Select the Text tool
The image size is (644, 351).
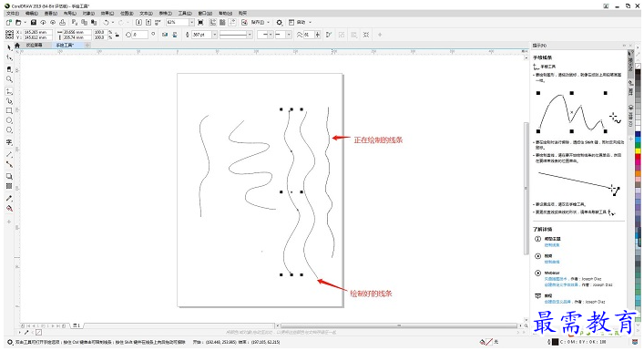pos(9,142)
